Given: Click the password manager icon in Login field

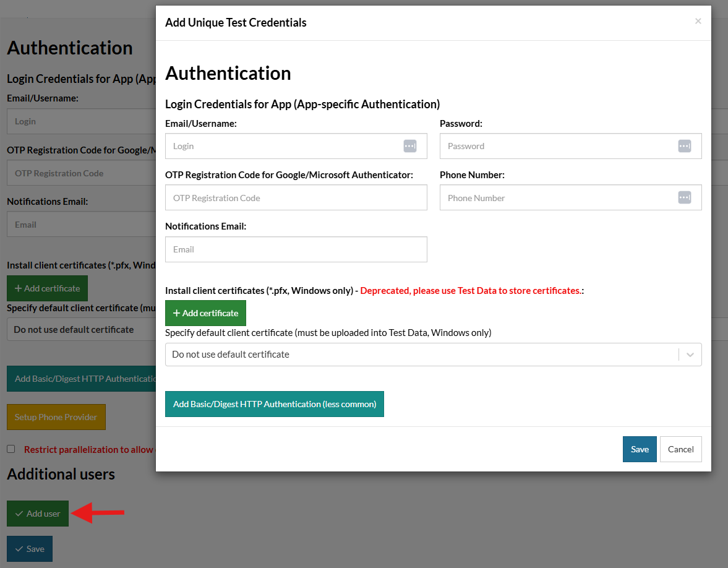Looking at the screenshot, I should (x=409, y=146).
